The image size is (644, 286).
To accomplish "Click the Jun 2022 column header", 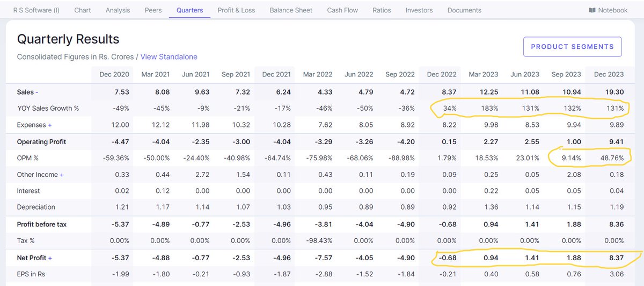I will tap(358, 75).
